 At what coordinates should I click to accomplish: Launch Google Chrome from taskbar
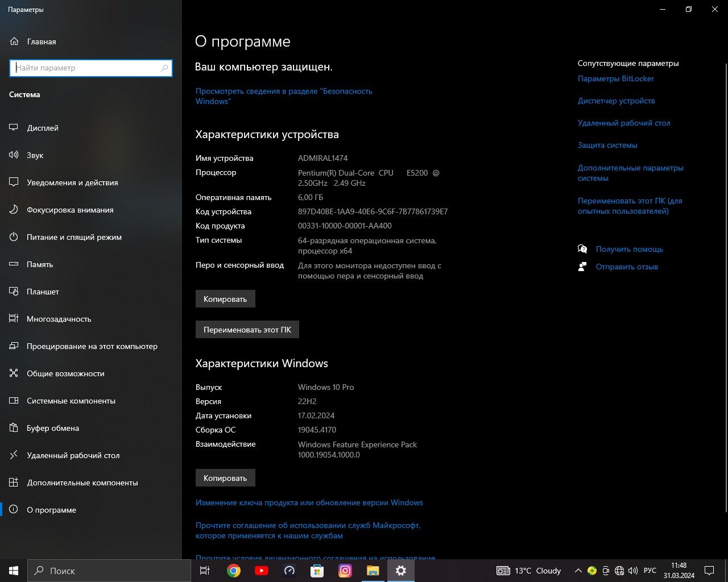pos(234,571)
